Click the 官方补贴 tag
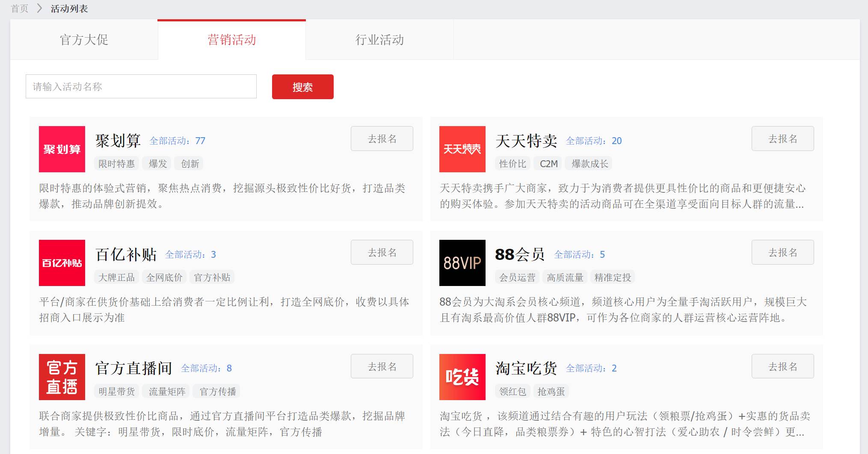Screen dimensions: 868x454 [x=212, y=277]
